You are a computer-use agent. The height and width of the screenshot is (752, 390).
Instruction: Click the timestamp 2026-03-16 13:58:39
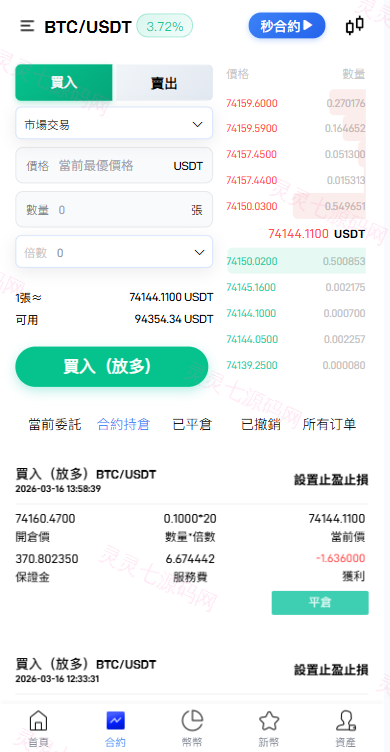(x=57, y=489)
